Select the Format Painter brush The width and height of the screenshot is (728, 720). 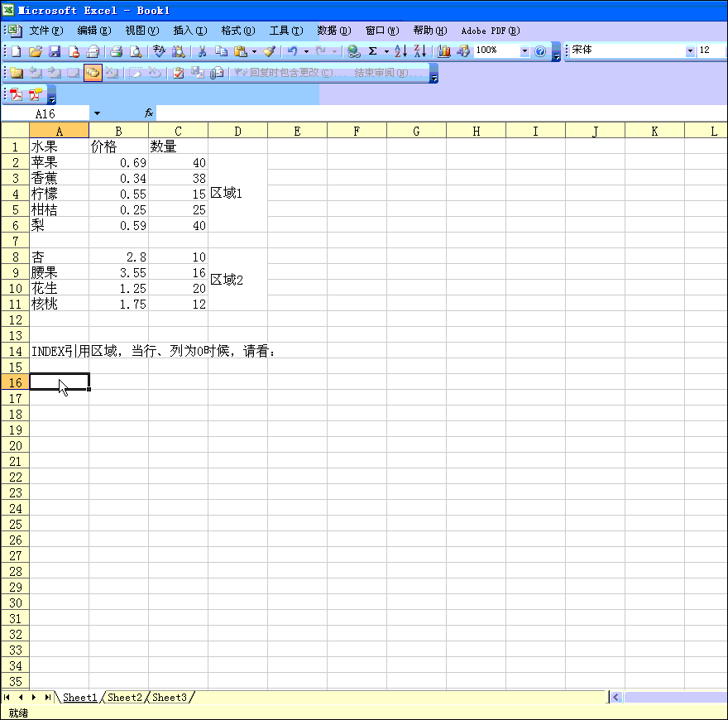click(269, 51)
